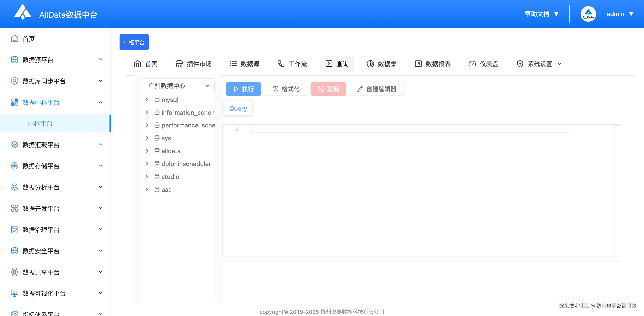Click into SQL editor line 1
Image resolution: width=644 pixels, height=316 pixels.
point(410,129)
